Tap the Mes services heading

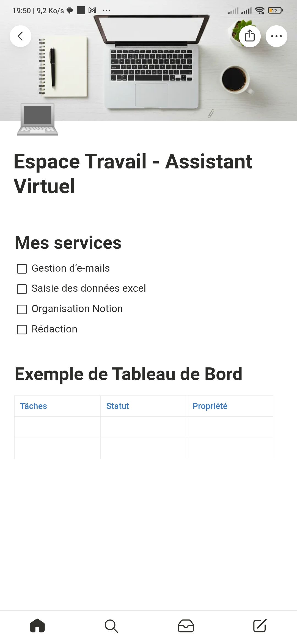pos(68,243)
